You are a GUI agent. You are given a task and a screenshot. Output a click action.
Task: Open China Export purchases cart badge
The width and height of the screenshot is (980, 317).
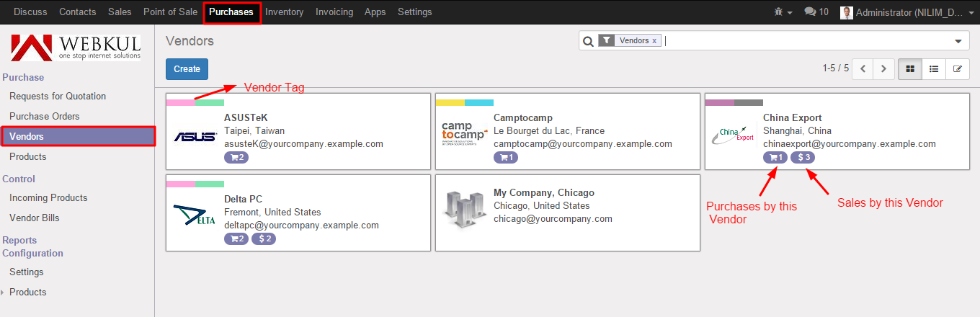pos(775,157)
